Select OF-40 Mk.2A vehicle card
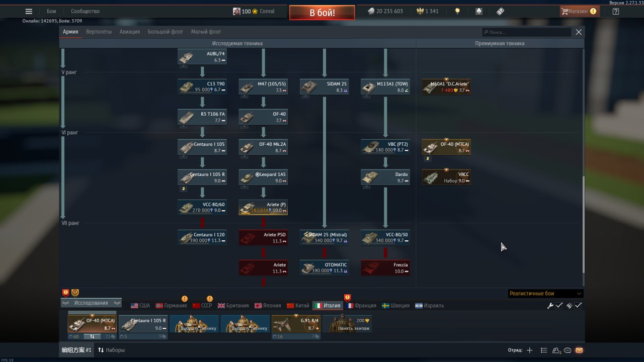Image resolution: width=644 pixels, height=362 pixels. click(263, 147)
